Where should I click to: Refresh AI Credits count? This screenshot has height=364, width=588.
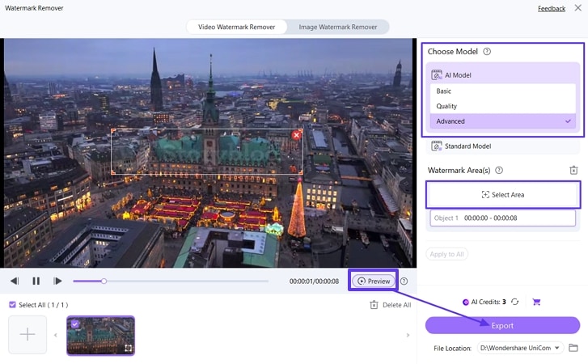point(515,302)
